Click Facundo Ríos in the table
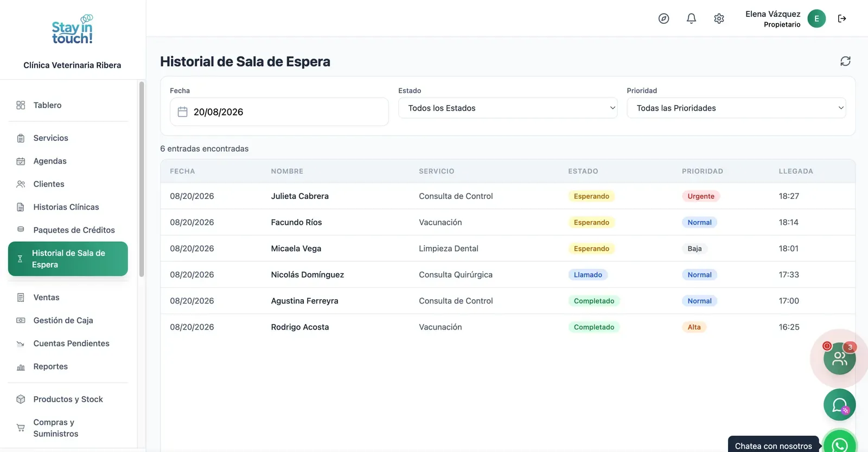 point(297,222)
